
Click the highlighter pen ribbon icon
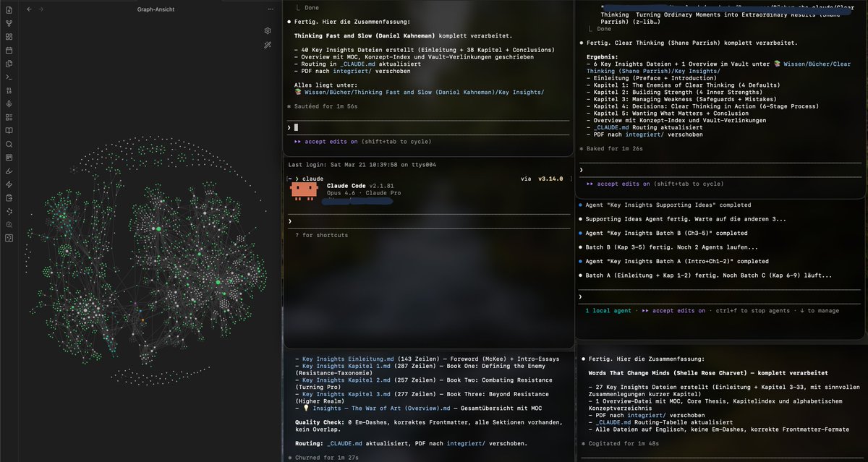(x=9, y=171)
